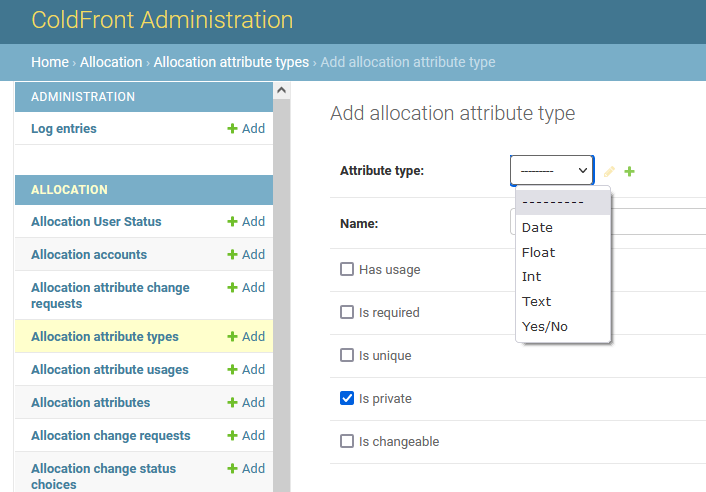This screenshot has width=706, height=492.
Task: Add an Allocation attribute usages entry
Action: tap(246, 370)
